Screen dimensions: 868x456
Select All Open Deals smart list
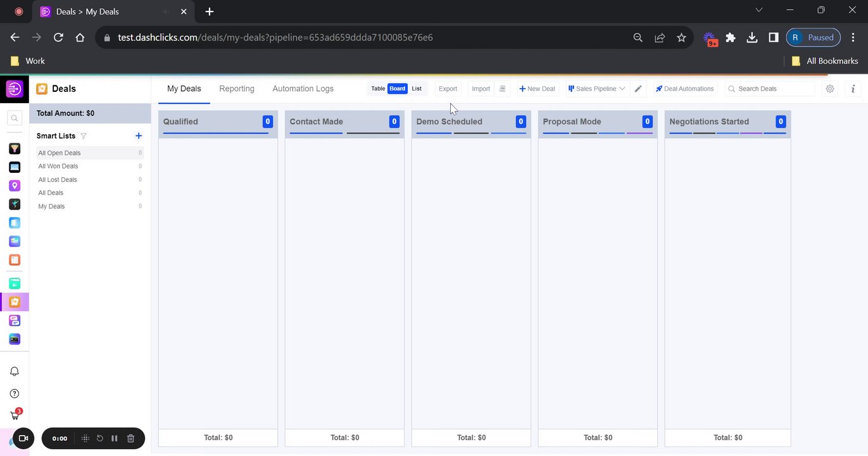[x=90, y=153]
